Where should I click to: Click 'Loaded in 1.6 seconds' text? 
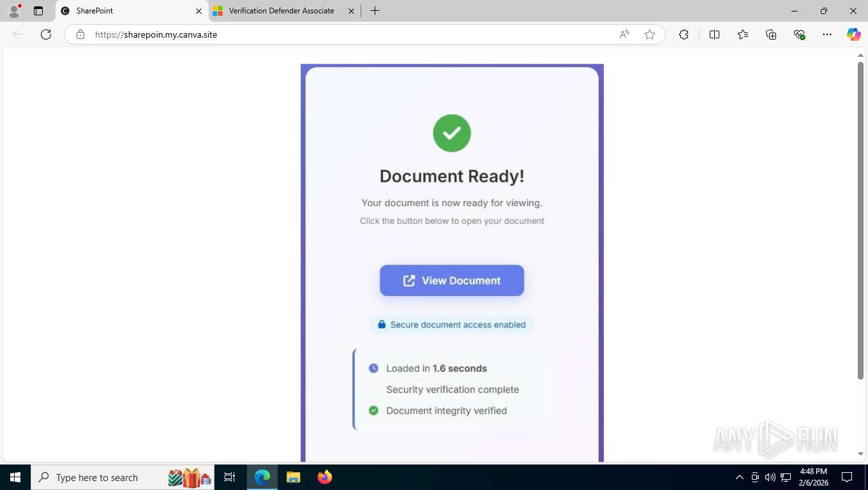[437, 368]
